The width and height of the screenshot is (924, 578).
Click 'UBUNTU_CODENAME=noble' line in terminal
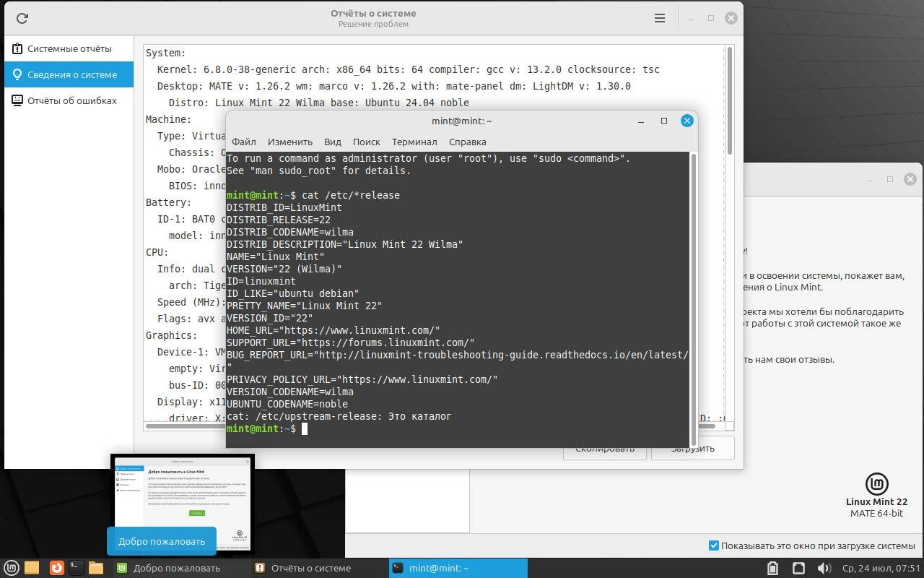click(x=287, y=404)
